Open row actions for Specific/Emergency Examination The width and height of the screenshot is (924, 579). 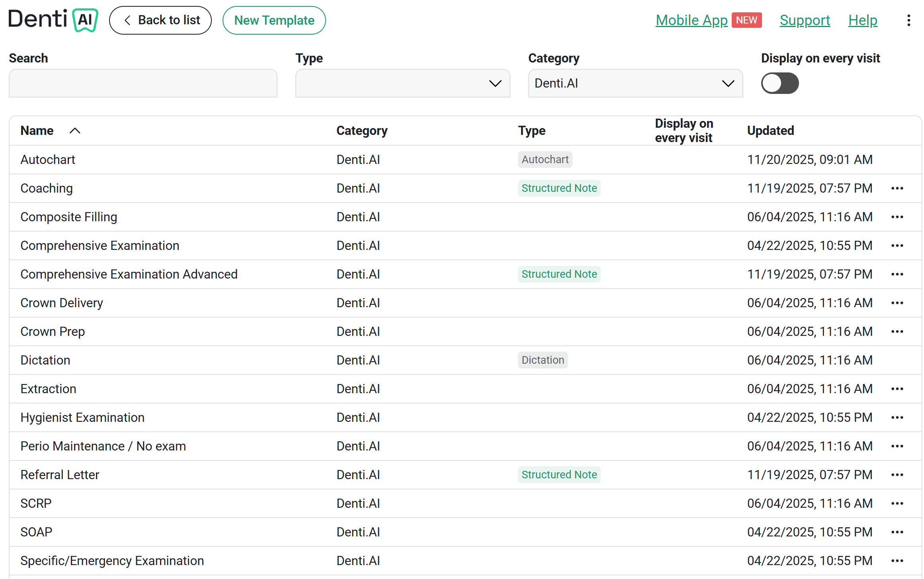897,561
